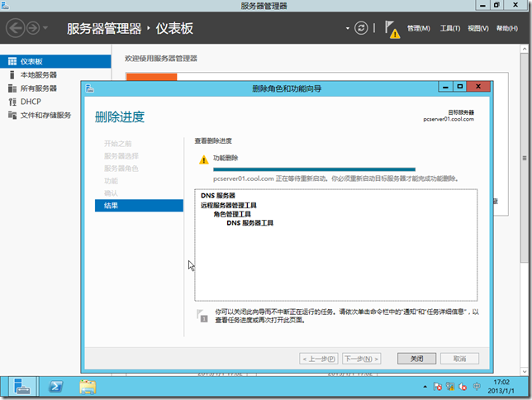Image resolution: width=532 pixels, height=400 pixels.
Task: Click the back navigation arrow in Server Manager
Action: [x=15, y=28]
